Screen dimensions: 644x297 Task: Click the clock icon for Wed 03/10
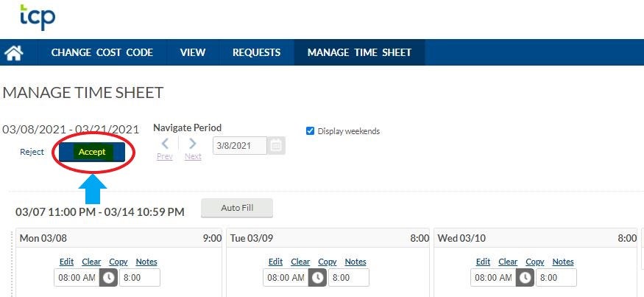[x=525, y=278]
